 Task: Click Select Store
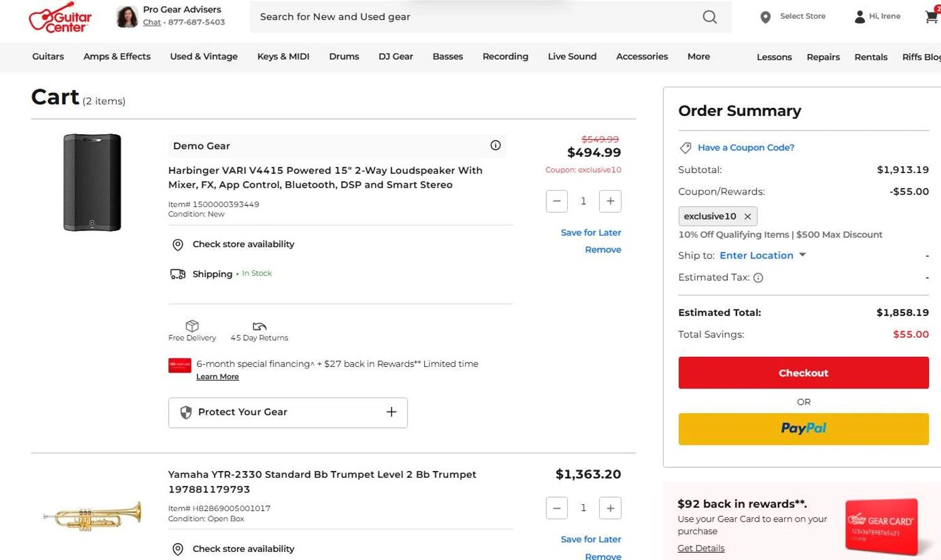803,16
